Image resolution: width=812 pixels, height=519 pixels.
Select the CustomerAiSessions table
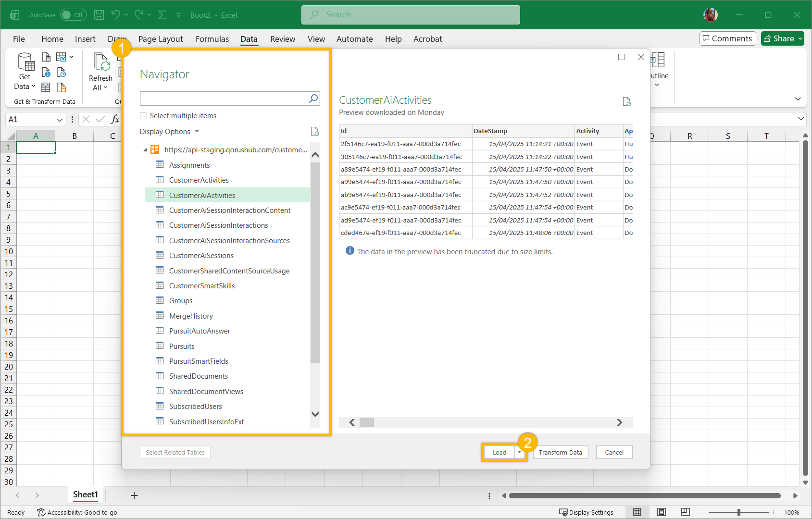coord(201,256)
